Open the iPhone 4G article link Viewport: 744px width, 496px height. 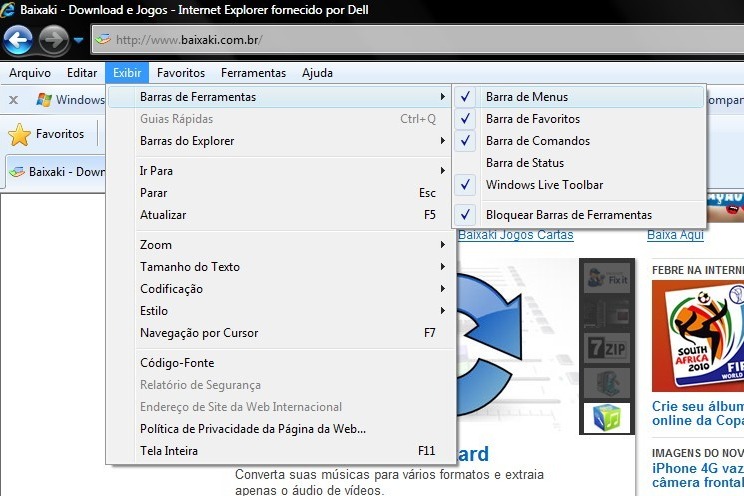tap(698, 476)
